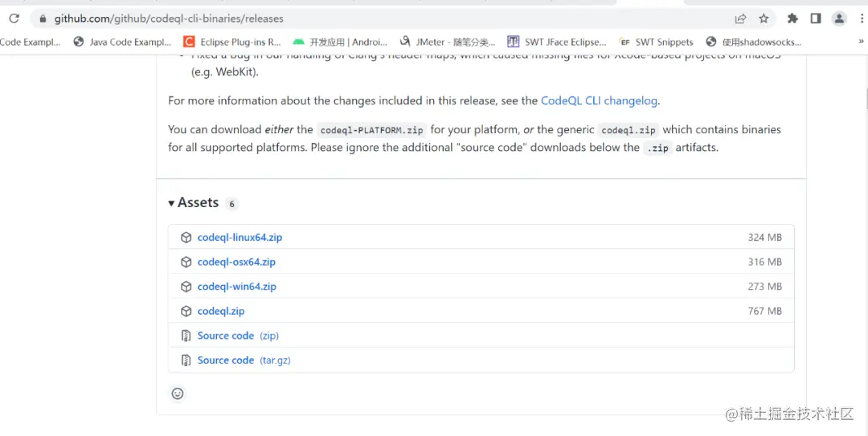Open Java Code Example bookmark
This screenshot has width=868, height=436.
pos(123,42)
